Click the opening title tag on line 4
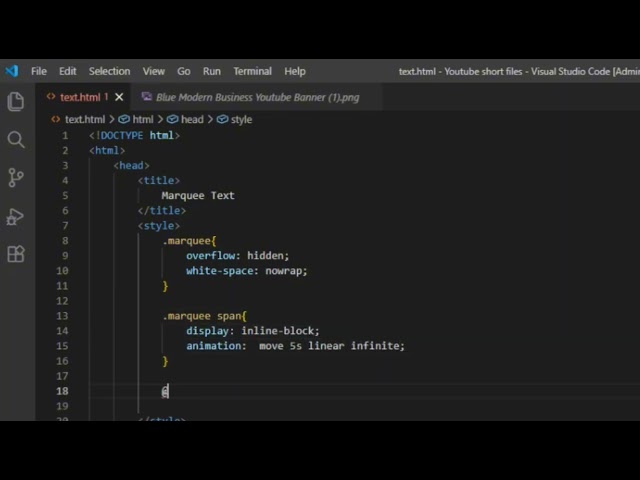This screenshot has height=480, width=640. [159, 180]
